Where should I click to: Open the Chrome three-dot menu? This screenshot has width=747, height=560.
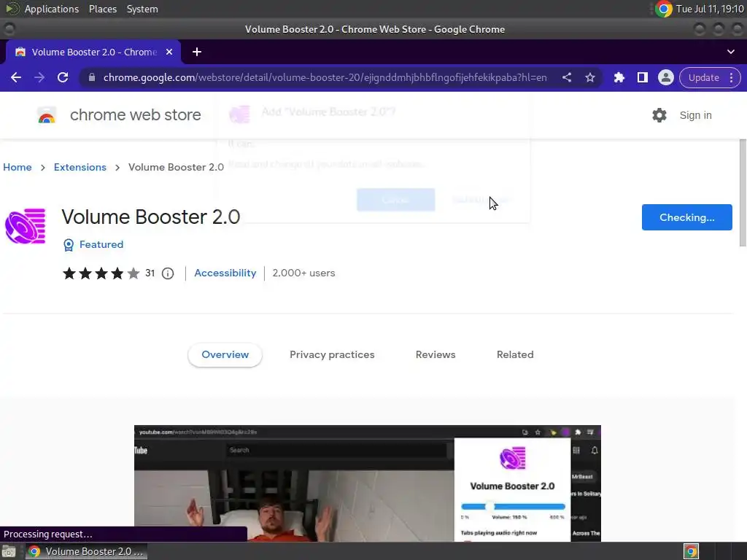click(x=731, y=77)
